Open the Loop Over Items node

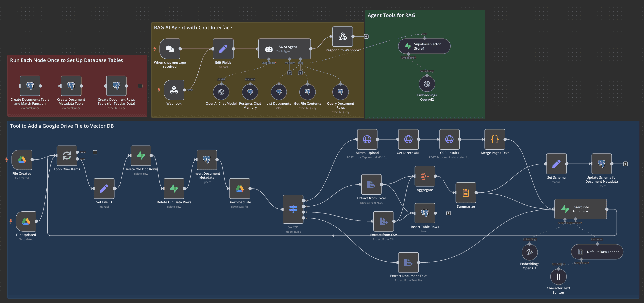pyautogui.click(x=67, y=155)
